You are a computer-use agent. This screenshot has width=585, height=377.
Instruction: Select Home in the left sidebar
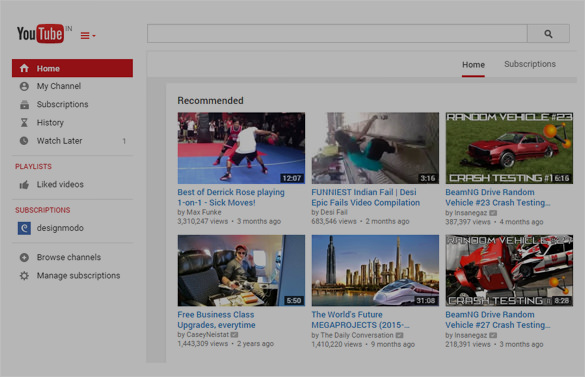pos(72,68)
